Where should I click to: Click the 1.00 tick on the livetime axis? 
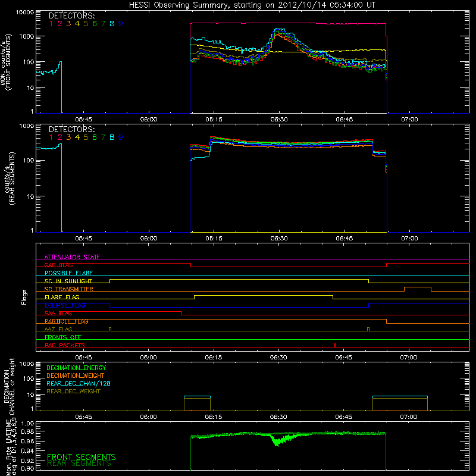27,424
